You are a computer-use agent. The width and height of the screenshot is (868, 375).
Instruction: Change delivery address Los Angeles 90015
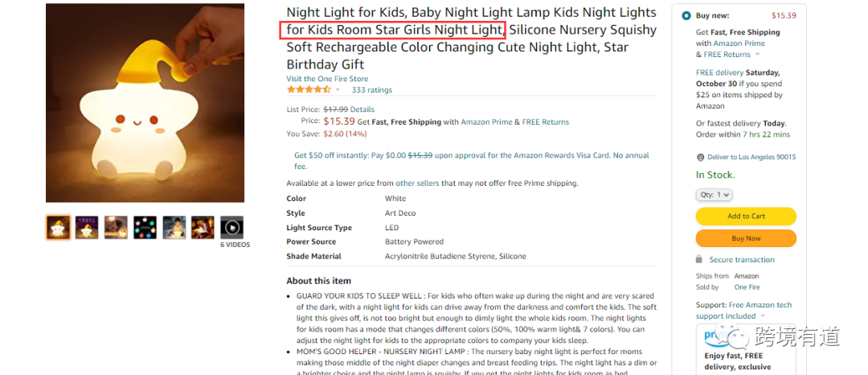(751, 157)
